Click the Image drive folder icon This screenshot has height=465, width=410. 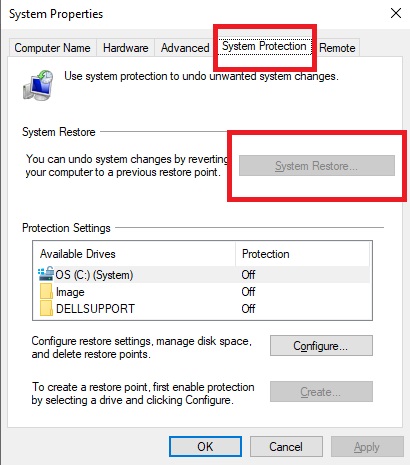[x=46, y=291]
